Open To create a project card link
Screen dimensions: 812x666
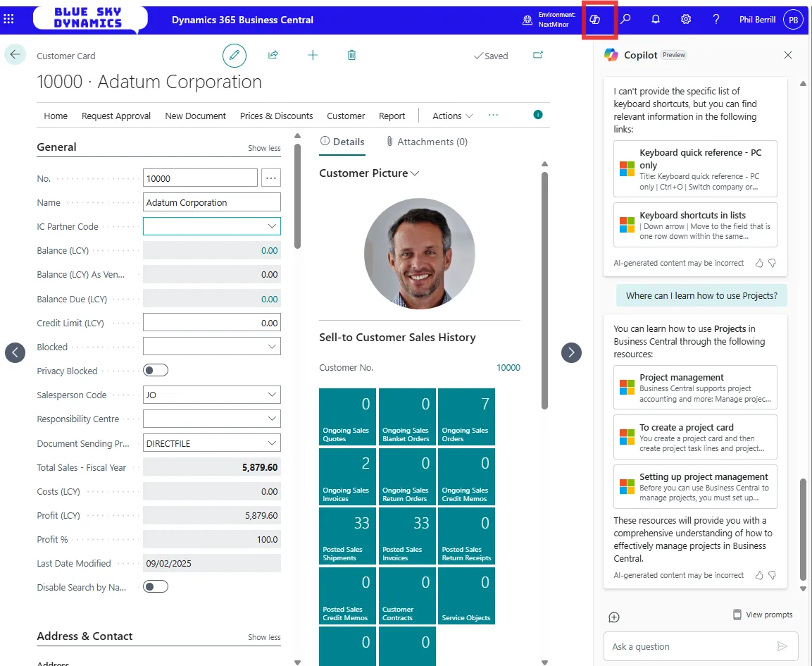[695, 438]
